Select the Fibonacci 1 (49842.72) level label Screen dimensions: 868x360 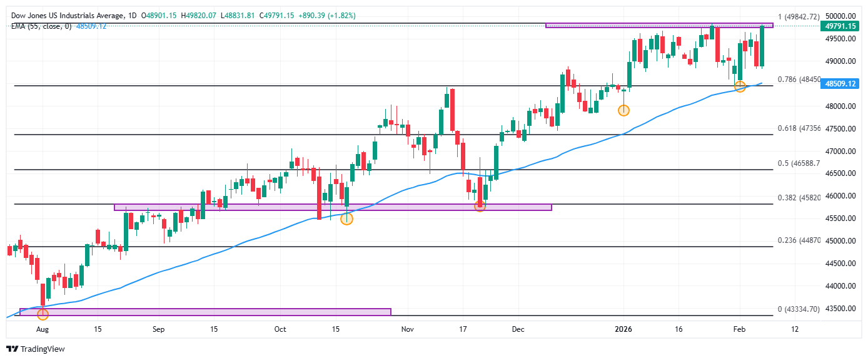[x=799, y=17]
